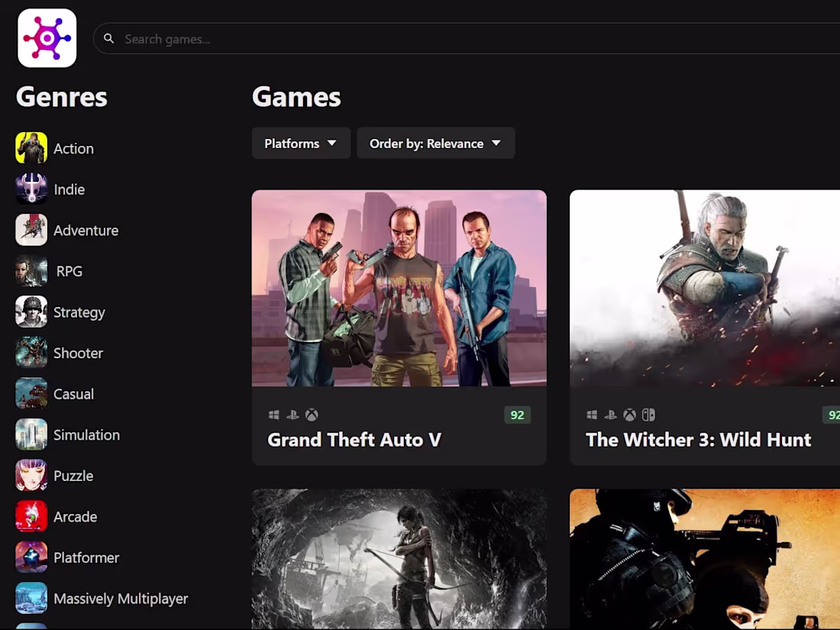Open the Grand Theft Auto V game page
This screenshot has width=840, height=630.
pyautogui.click(x=354, y=440)
